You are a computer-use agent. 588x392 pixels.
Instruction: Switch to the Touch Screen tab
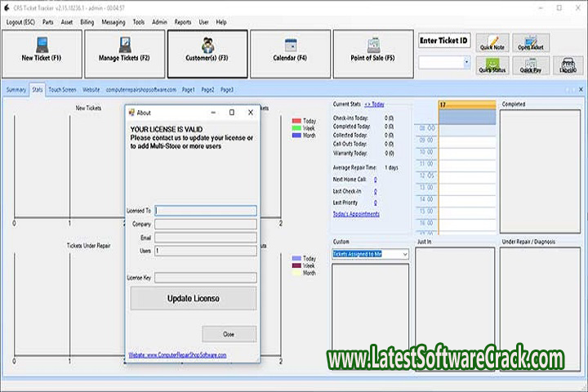(x=62, y=90)
